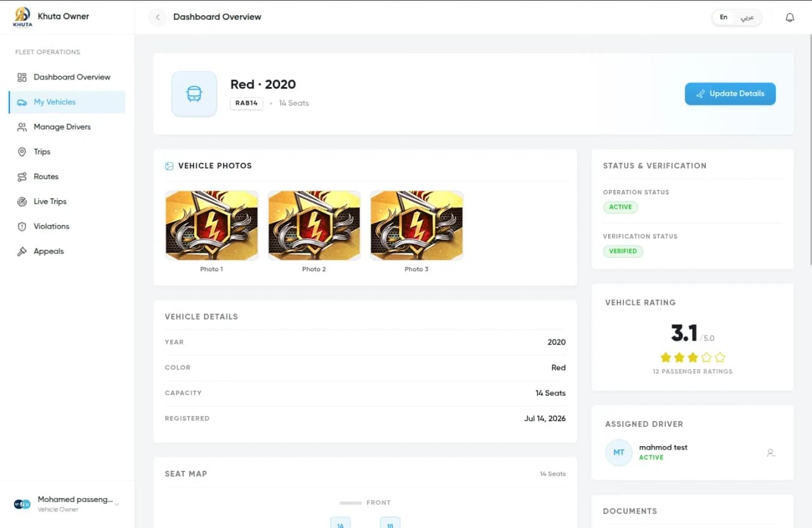The image size is (812, 528).
Task: Switch language to Arabic
Action: click(748, 17)
